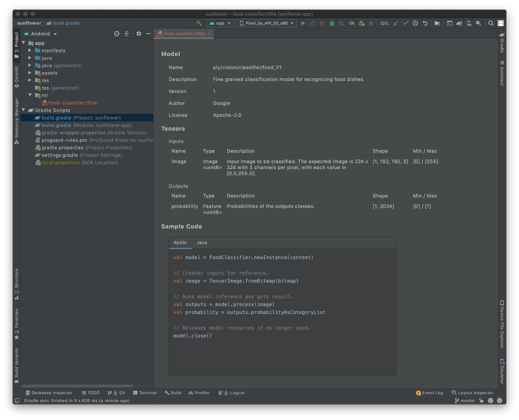This screenshot has height=420, width=519.
Task: Commit changes using the Git commit checkmark
Action: coord(405,23)
